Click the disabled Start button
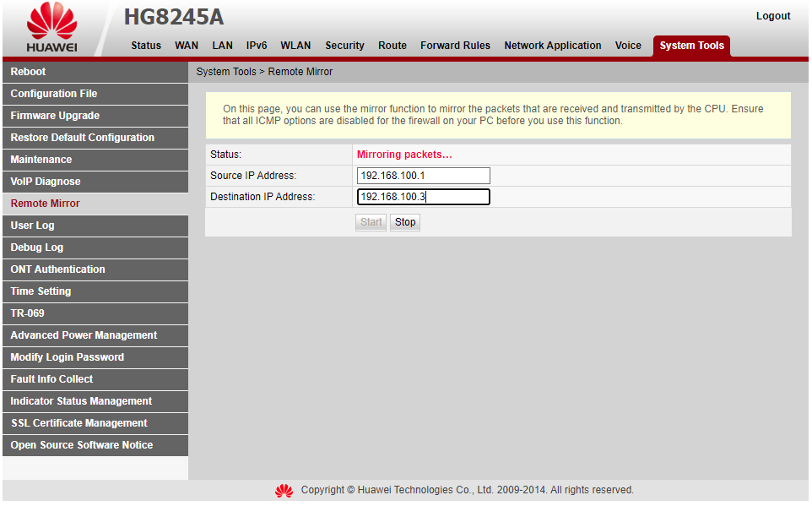Viewport: 812px width, 506px height. click(371, 222)
